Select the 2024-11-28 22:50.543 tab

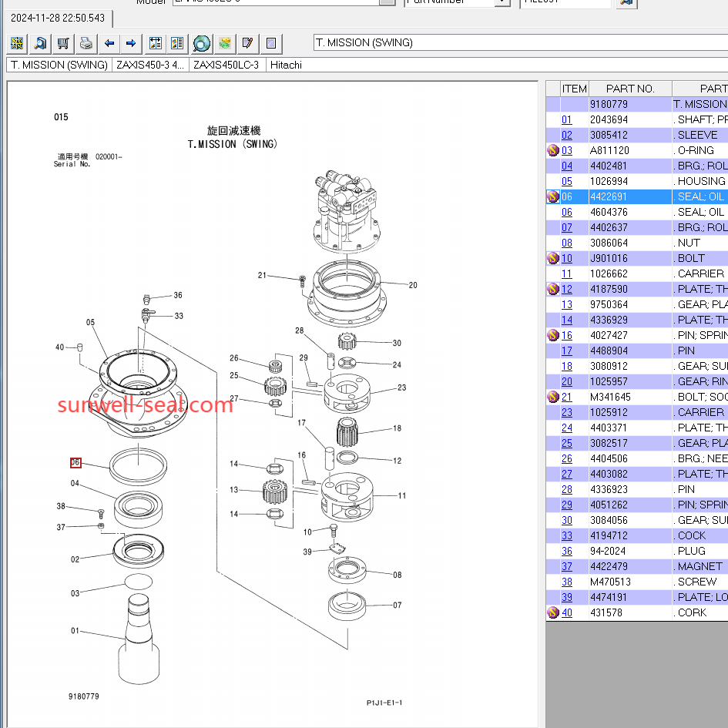pyautogui.click(x=59, y=18)
